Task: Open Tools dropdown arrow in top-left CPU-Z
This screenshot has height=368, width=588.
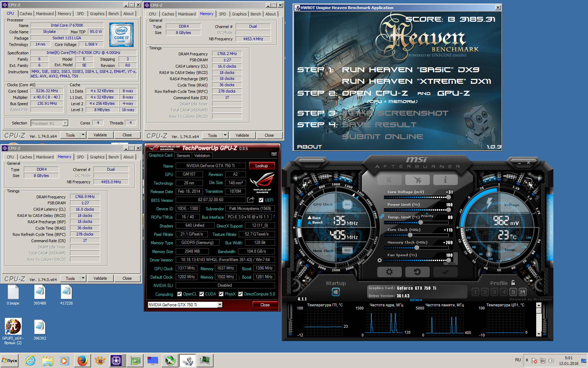Action: [83, 135]
